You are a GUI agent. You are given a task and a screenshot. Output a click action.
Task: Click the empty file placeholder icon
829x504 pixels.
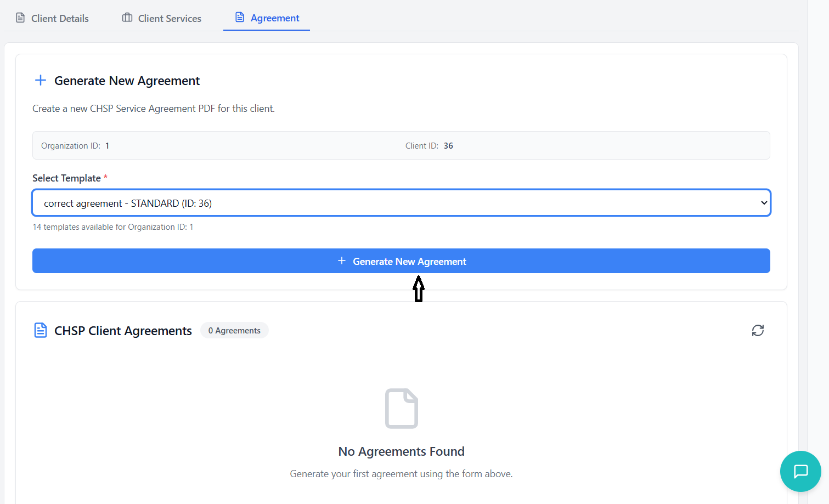(x=401, y=409)
